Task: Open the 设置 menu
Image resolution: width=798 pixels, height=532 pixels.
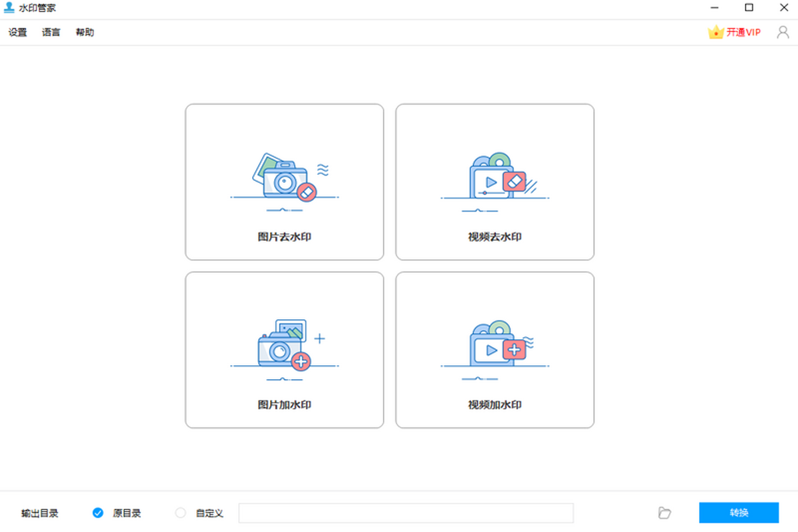Action: (x=18, y=32)
